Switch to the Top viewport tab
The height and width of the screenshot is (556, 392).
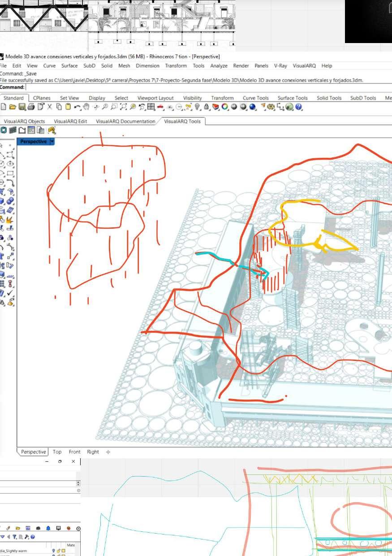(57, 452)
